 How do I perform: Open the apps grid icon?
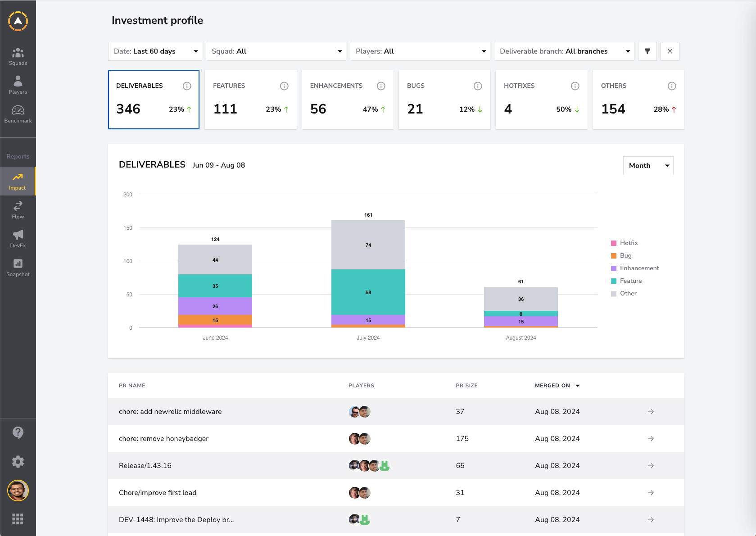[18, 519]
